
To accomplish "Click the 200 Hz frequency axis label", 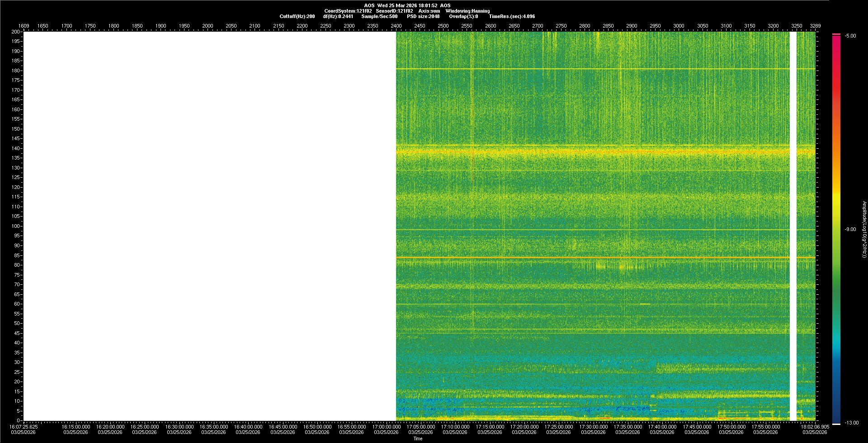I will 15,32.
